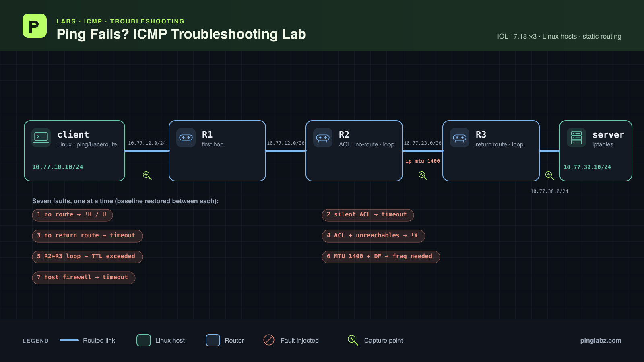Image resolution: width=644 pixels, height=362 pixels.
Task: Select fault 5 R2-R3 loop TTL exceeded
Action: [x=87, y=257]
